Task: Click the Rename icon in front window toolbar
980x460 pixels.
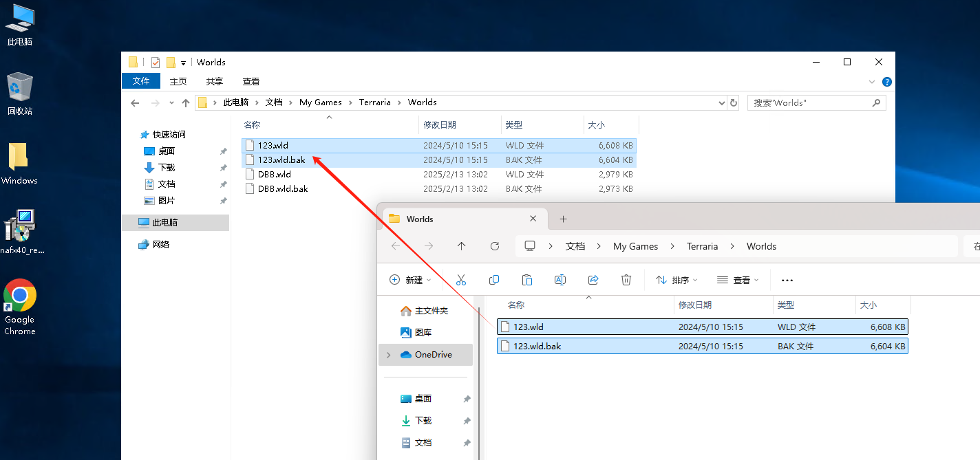Action: point(560,280)
